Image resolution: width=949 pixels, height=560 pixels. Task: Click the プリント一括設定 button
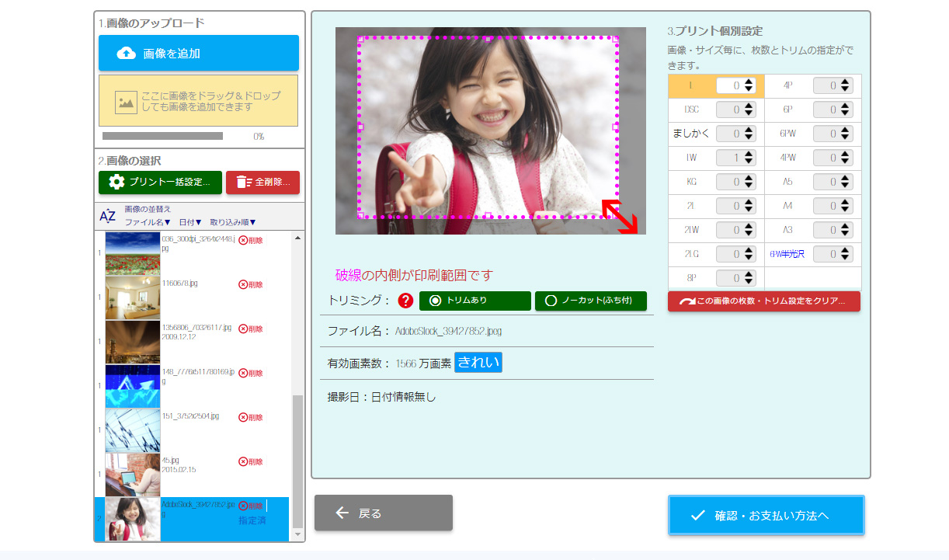[x=160, y=183]
